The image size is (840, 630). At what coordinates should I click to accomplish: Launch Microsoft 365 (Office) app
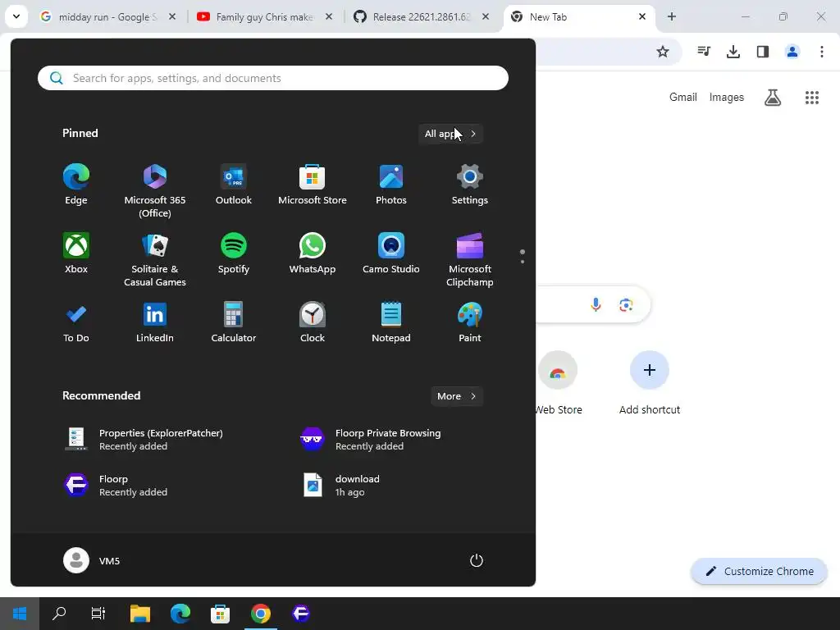(x=155, y=190)
